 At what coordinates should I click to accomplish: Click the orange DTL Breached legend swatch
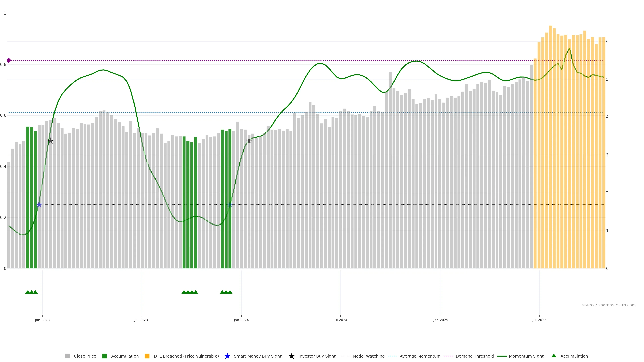147,356
